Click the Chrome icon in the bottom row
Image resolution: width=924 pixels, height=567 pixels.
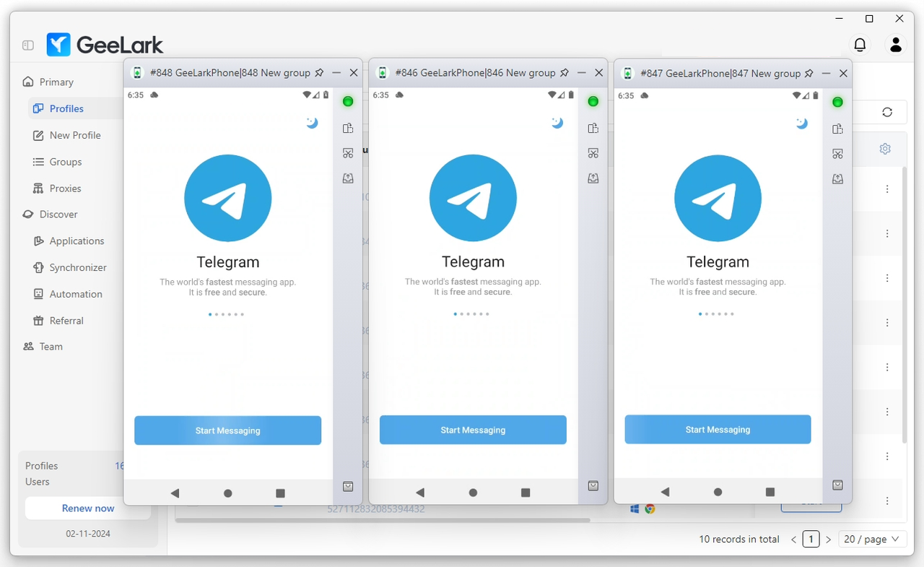(x=650, y=509)
